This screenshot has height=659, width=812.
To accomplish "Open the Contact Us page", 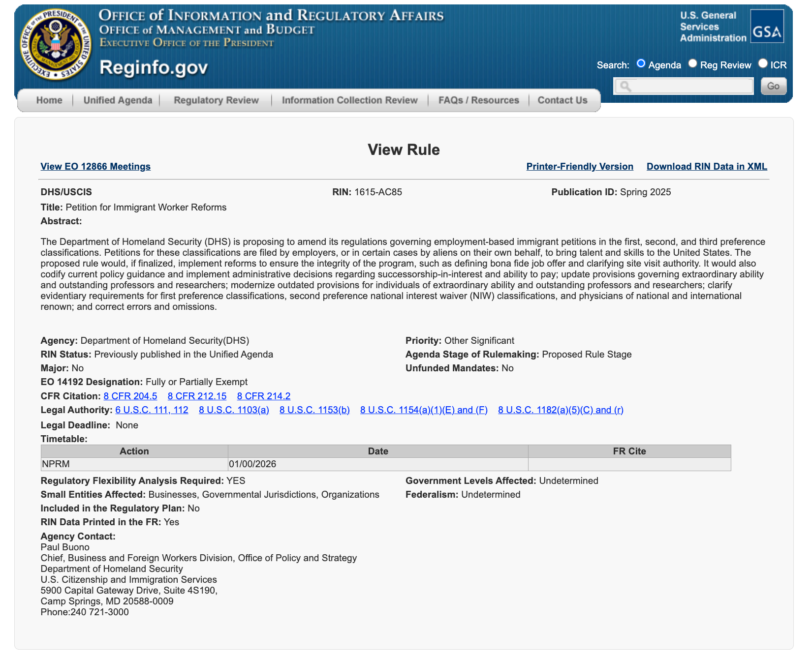I will tap(562, 100).
